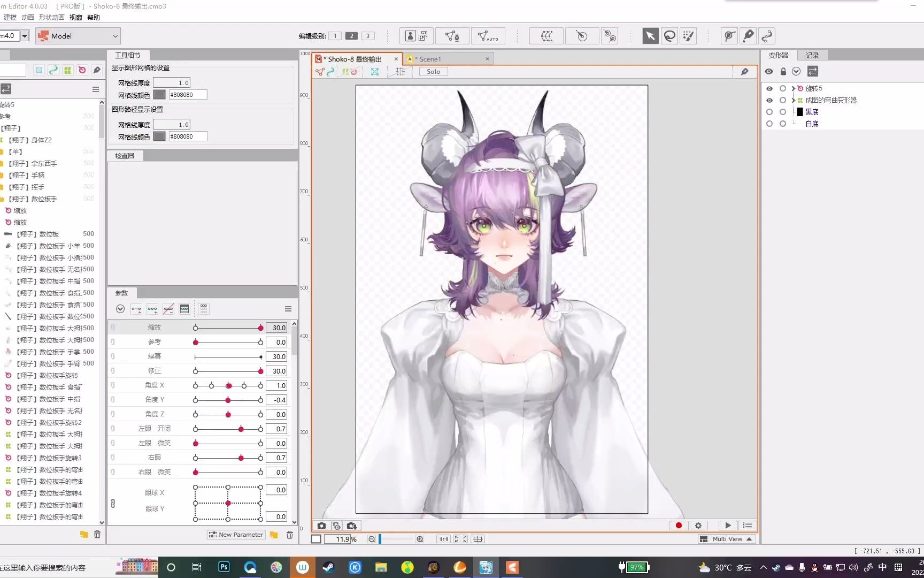
Task: Click the red record button
Action: pos(679,526)
